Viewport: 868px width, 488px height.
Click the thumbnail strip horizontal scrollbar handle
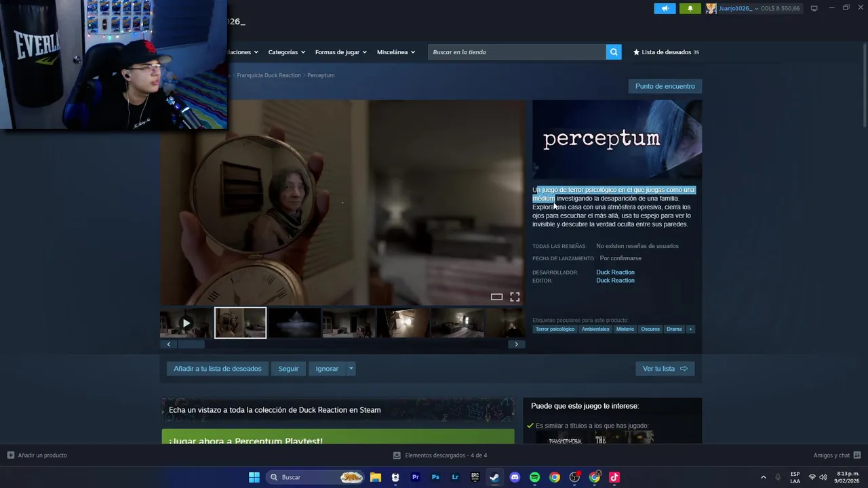(191, 344)
